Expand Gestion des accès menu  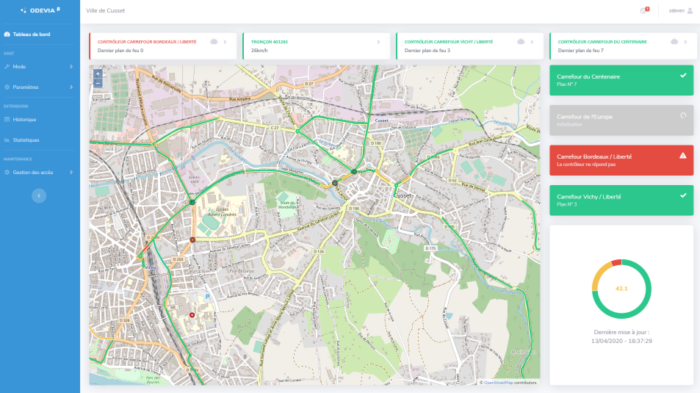39,172
